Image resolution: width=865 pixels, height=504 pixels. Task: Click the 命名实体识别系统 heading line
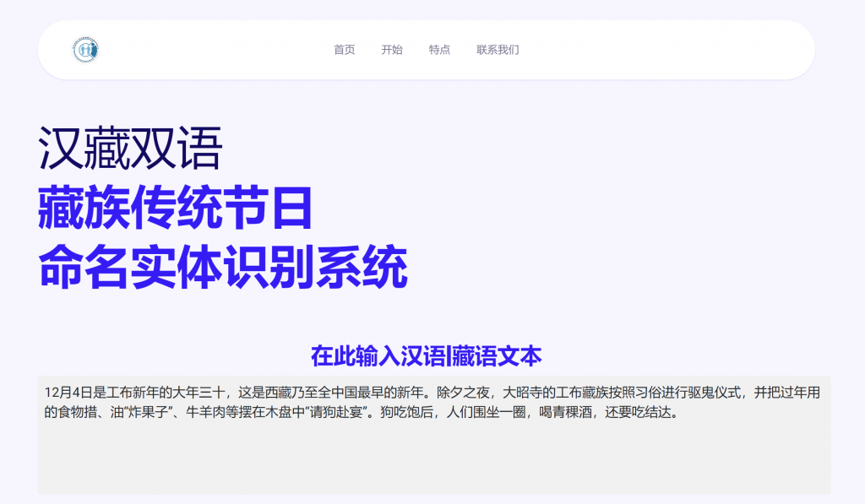click(x=222, y=268)
